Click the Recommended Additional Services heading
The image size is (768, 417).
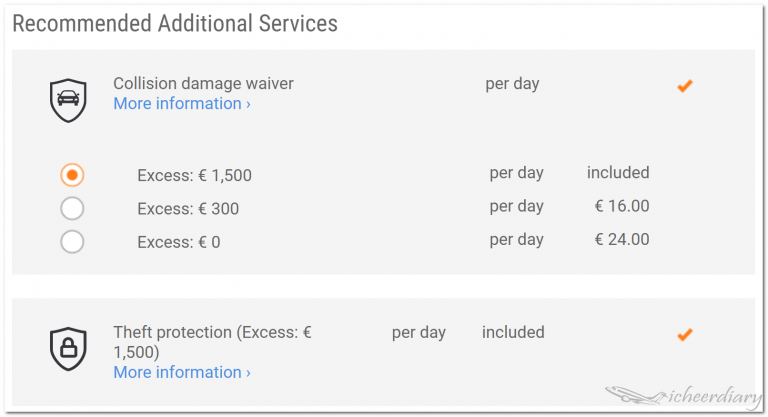tap(175, 23)
